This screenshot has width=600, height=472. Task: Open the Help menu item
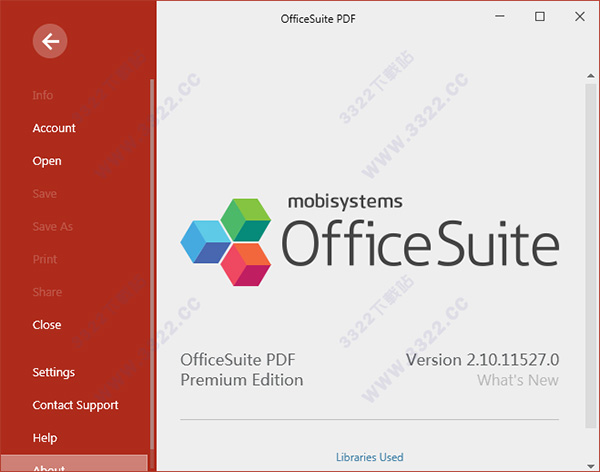(45, 438)
